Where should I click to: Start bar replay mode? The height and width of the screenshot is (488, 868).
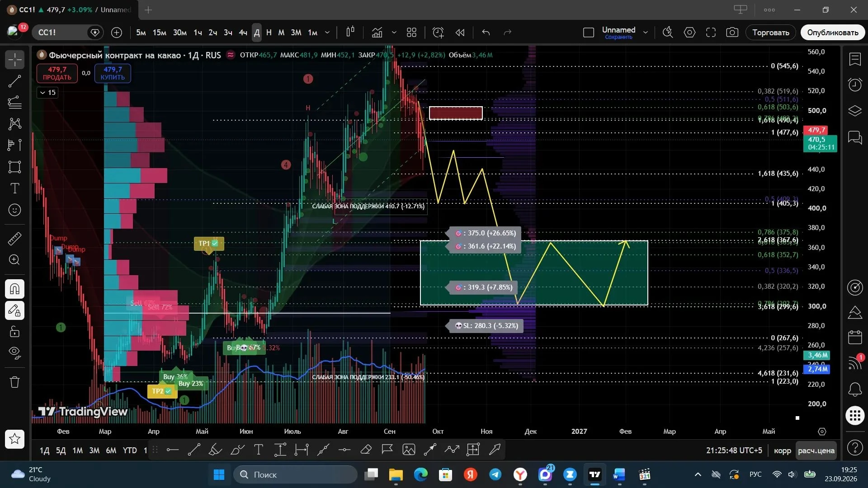click(x=460, y=33)
